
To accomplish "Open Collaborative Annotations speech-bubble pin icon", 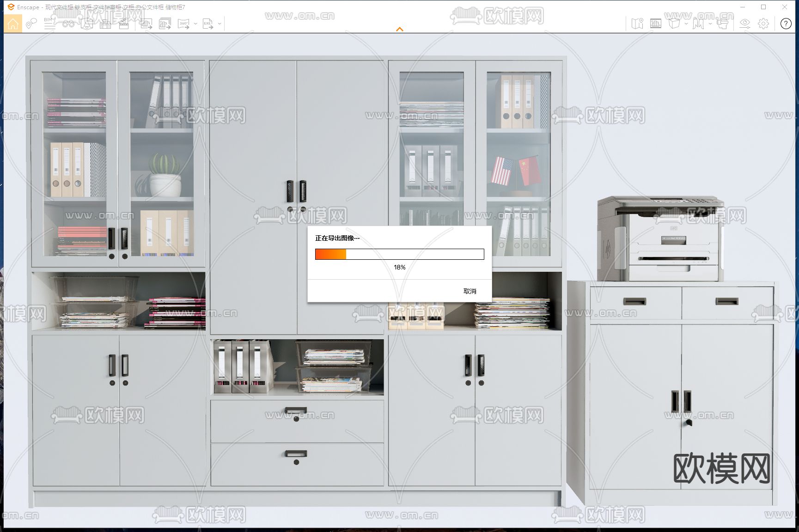I will click(x=31, y=24).
